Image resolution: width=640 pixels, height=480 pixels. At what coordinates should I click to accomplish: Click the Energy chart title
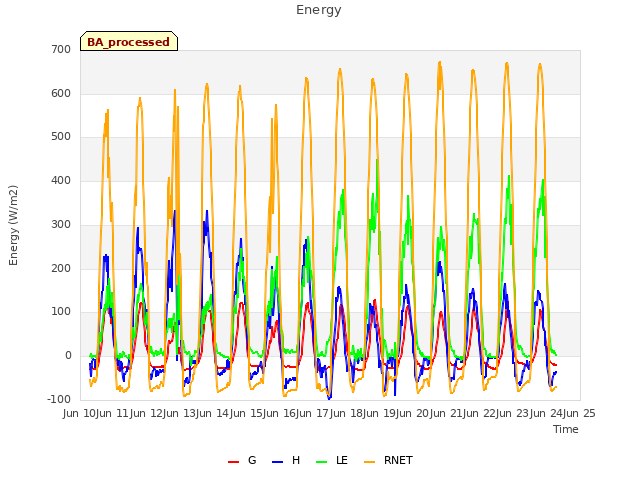pos(319,10)
